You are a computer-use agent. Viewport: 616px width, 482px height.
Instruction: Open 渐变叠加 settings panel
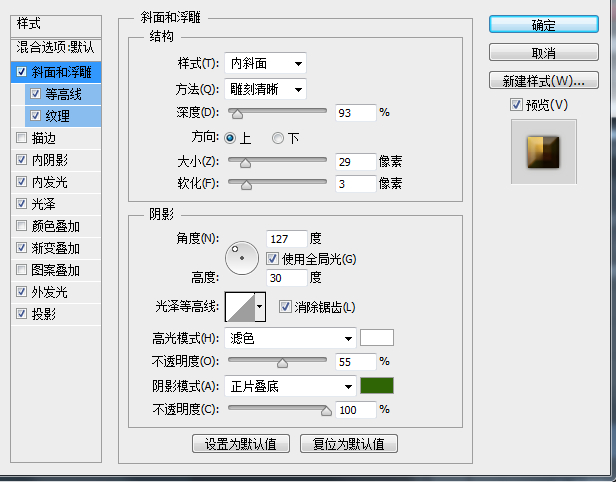[x=55, y=248]
